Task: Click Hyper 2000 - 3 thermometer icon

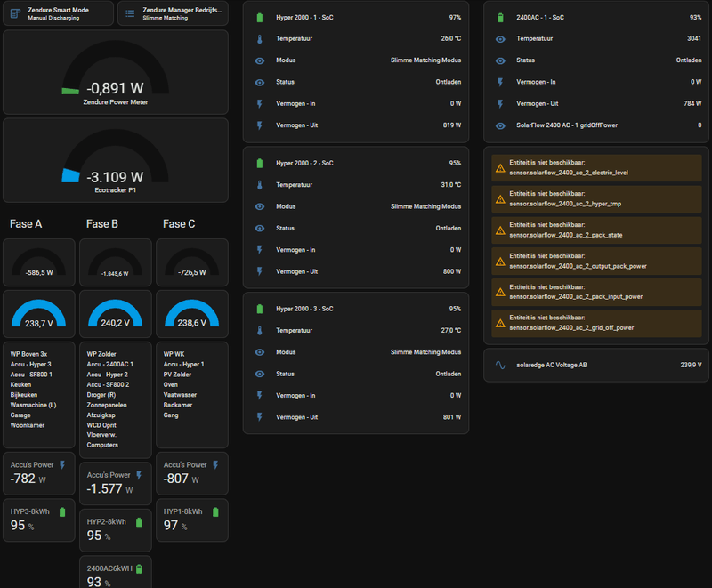Action: click(260, 331)
